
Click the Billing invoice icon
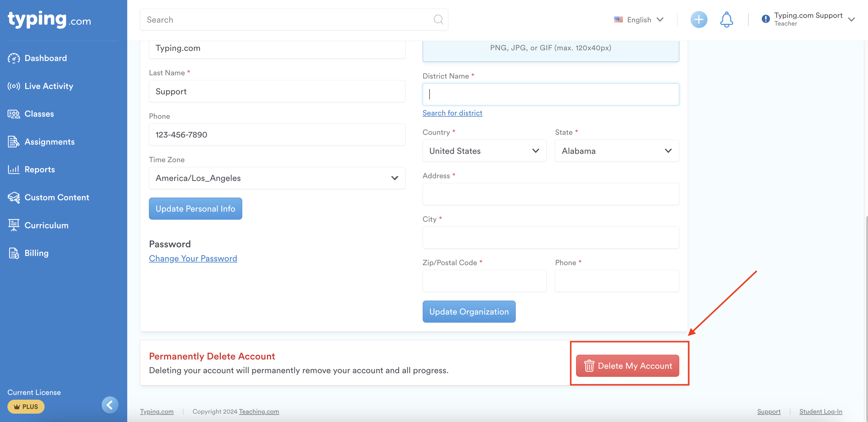13,253
